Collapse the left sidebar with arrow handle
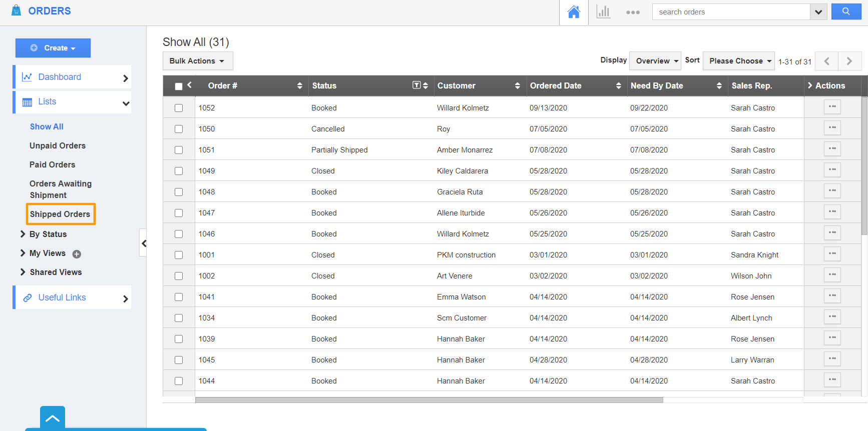 [x=144, y=243]
